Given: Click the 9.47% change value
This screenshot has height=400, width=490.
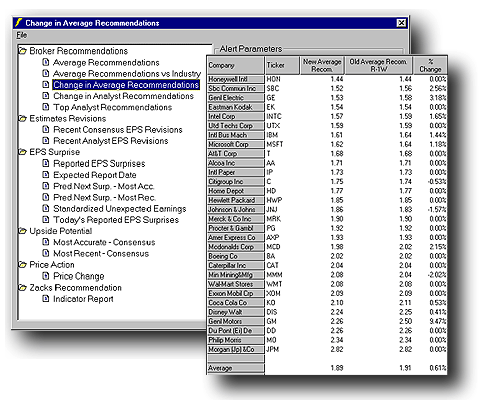Looking at the screenshot, I should click(x=438, y=321).
